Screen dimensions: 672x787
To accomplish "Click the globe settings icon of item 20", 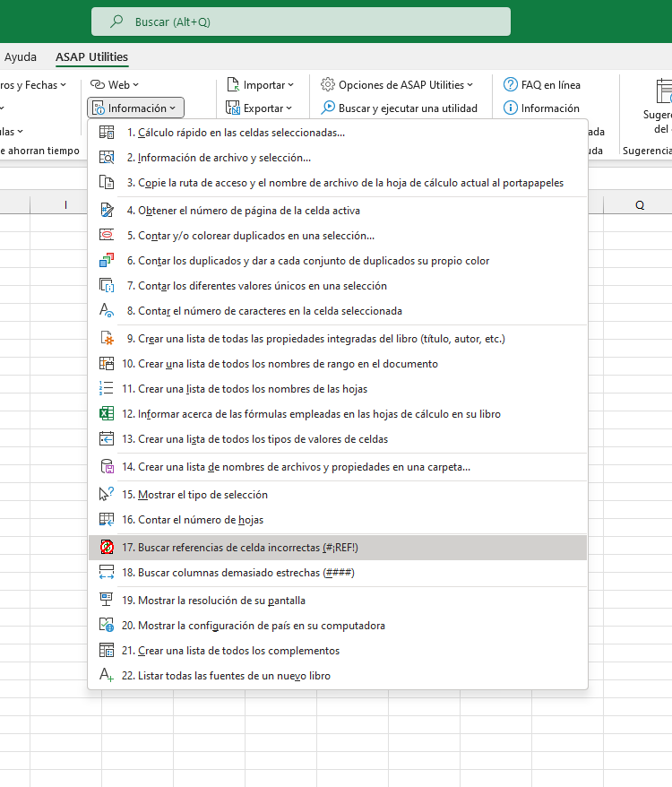I will pyautogui.click(x=107, y=626).
